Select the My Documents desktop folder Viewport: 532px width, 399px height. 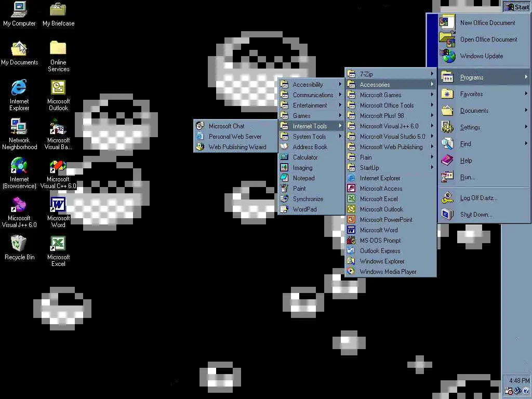(19, 54)
